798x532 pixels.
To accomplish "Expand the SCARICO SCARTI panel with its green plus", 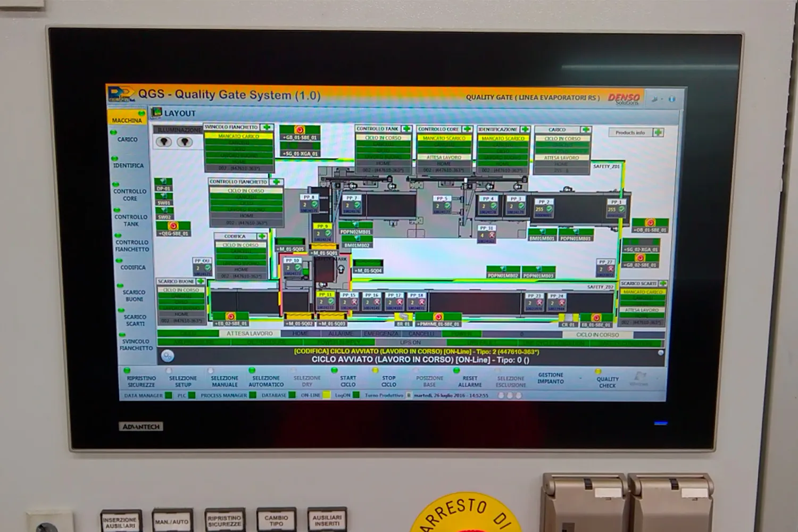I will coord(663,284).
